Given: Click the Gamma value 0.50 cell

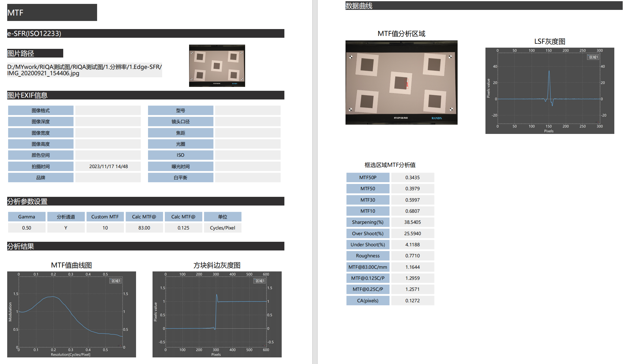Looking at the screenshot, I should (x=27, y=228).
